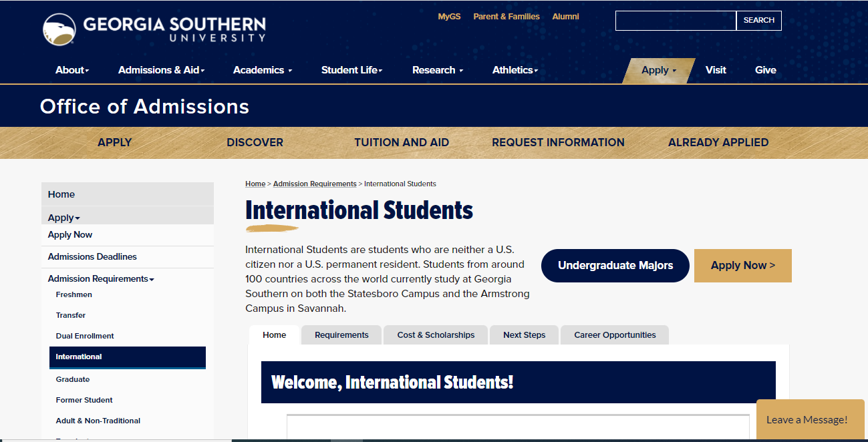Open the gold Apply dropdown in top navigation
Image resolution: width=868 pixels, height=442 pixels.
pyautogui.click(x=659, y=70)
